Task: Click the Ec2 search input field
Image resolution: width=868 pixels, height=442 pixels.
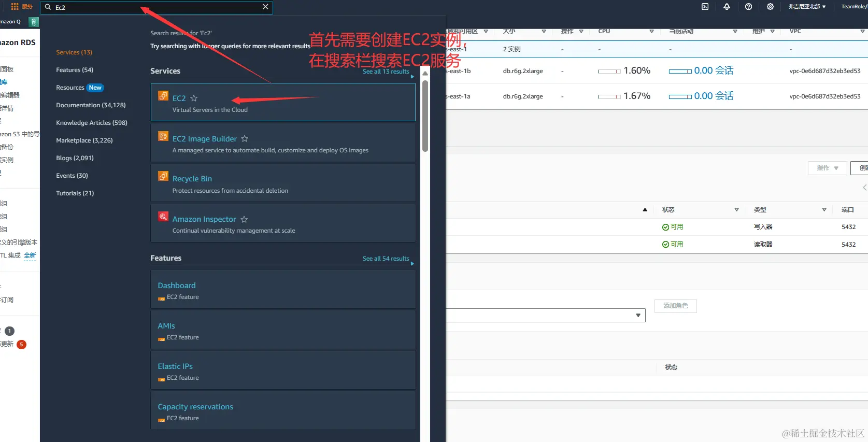Action: 156,7
